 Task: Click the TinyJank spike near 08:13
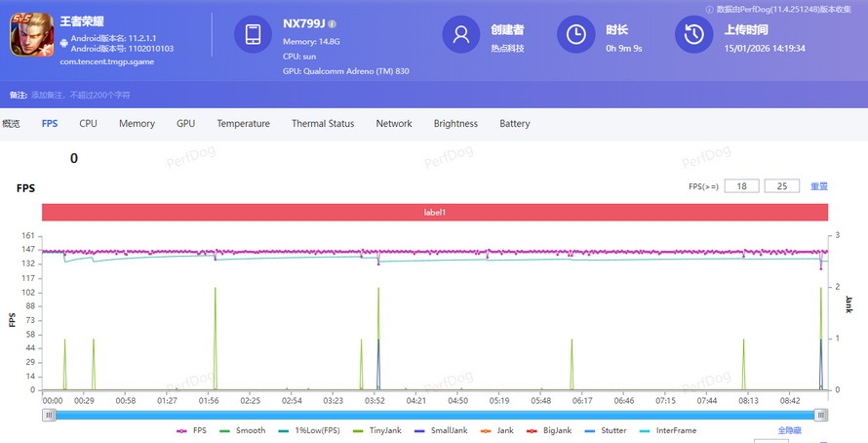click(x=743, y=364)
